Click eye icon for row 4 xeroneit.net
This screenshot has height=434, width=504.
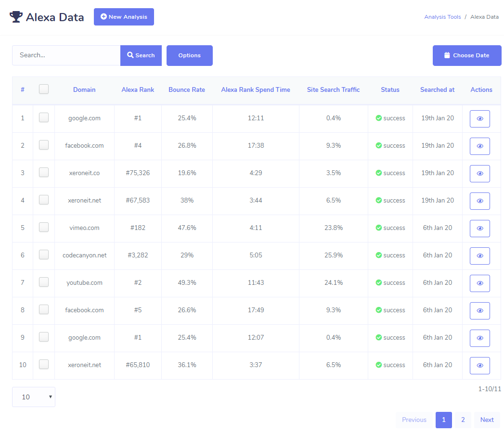479,201
